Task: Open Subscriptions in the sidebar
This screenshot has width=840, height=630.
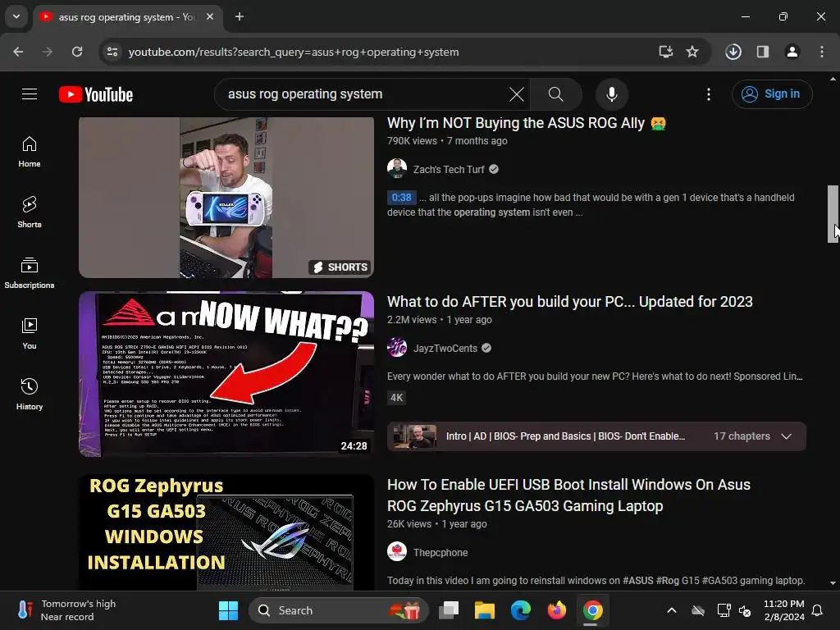Action: 30,273
